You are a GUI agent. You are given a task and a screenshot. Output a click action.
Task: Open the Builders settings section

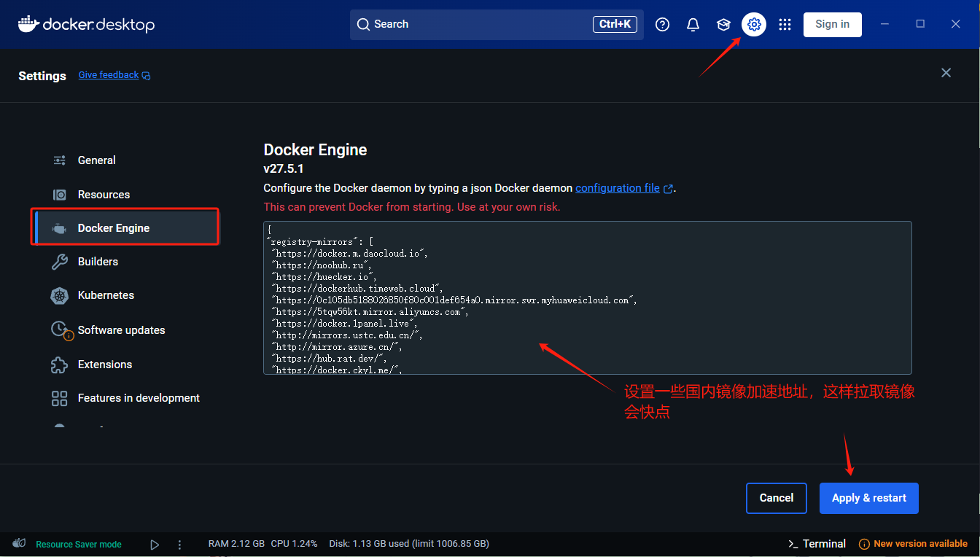(98, 261)
